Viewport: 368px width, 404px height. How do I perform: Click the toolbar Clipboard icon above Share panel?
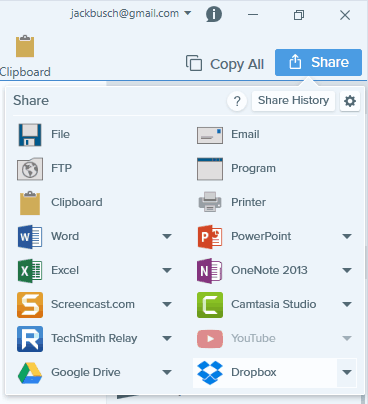pos(25,46)
